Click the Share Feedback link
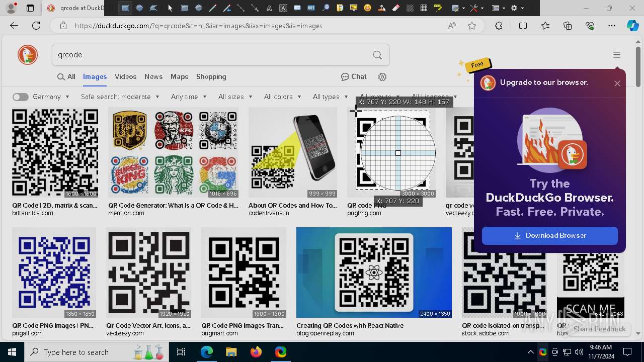The width and height of the screenshot is (644, 362). pyautogui.click(x=599, y=329)
